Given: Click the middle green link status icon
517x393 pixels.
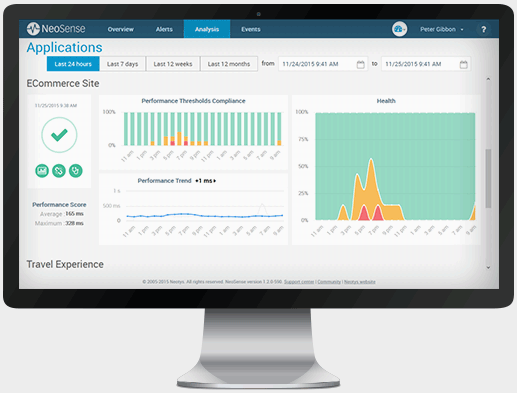Looking at the screenshot, I should 59,171.
